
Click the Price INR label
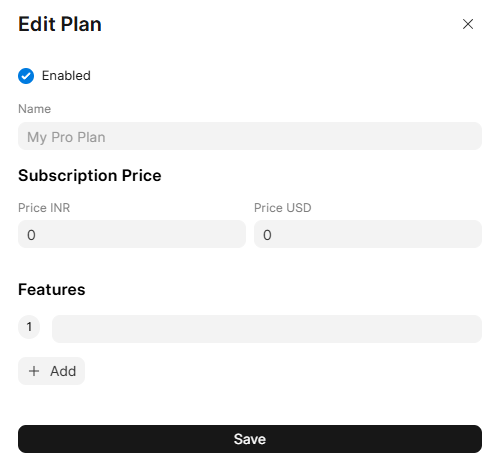tap(44, 208)
